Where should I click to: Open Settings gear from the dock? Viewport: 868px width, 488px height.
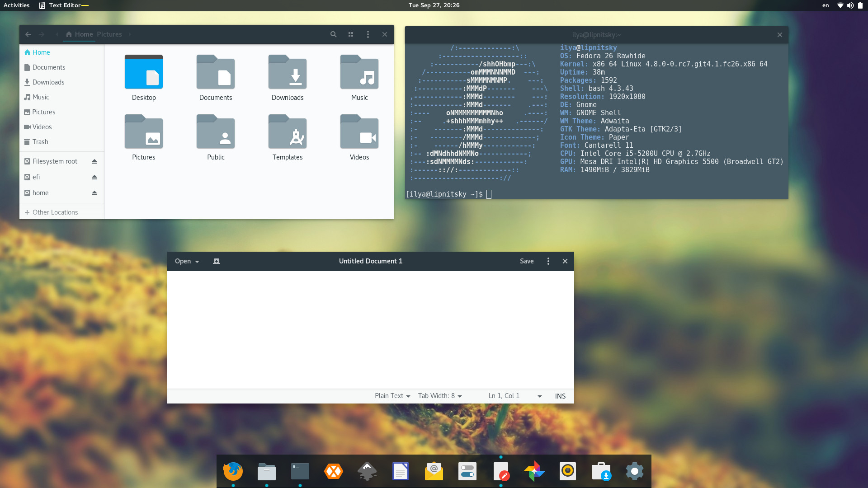pyautogui.click(x=635, y=471)
